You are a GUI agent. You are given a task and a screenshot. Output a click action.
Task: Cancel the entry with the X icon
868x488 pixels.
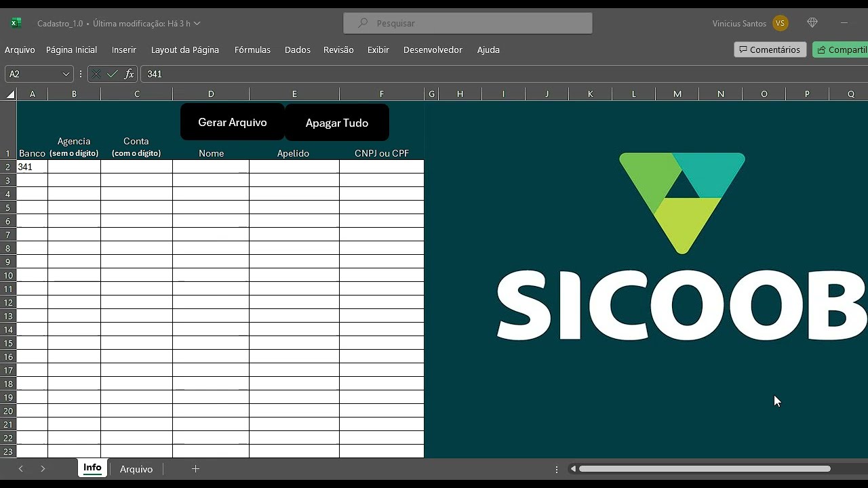coord(96,74)
